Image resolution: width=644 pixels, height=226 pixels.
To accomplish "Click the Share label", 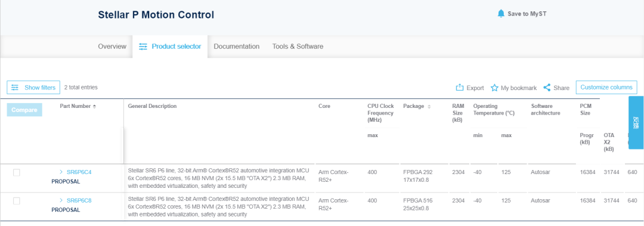I will click(x=562, y=88).
